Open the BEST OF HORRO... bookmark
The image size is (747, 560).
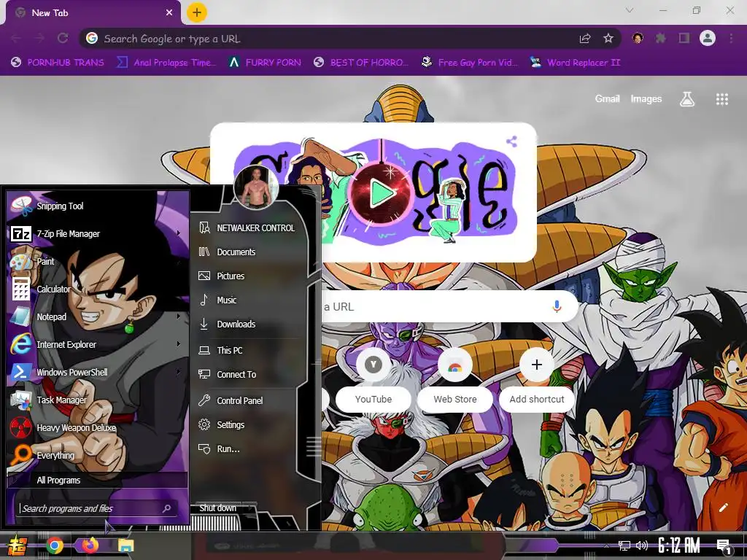tap(361, 63)
